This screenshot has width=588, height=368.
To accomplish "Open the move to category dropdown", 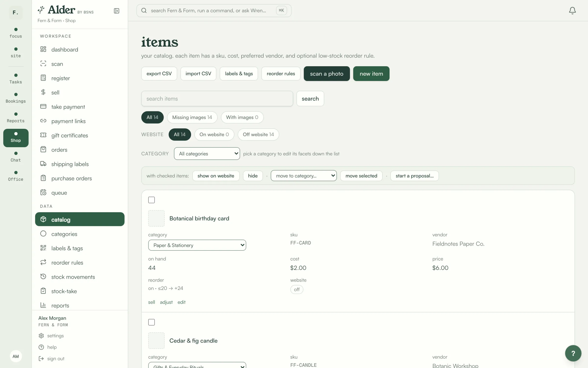I will [x=304, y=176].
